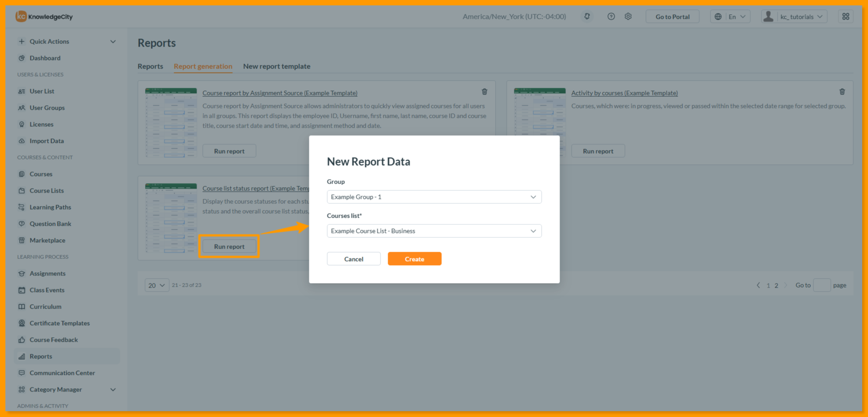Image resolution: width=868 pixels, height=417 pixels.
Task: Open the Courses list dropdown
Action: click(434, 231)
